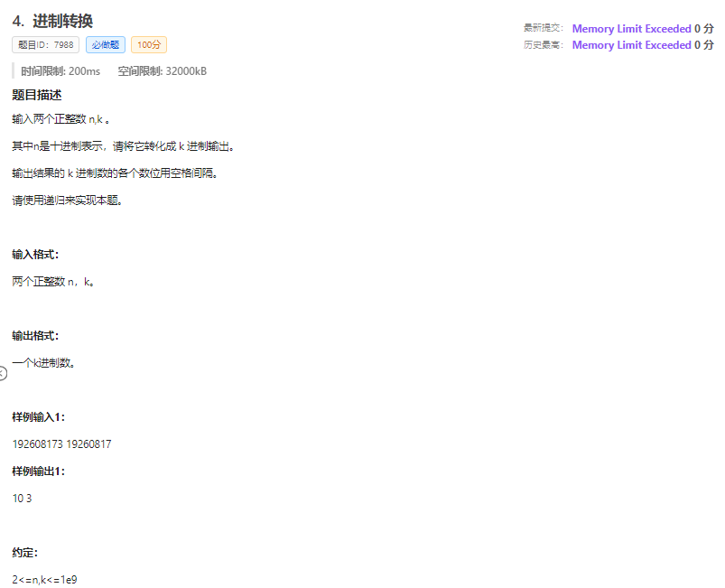This screenshot has width=725, height=588.
Task: Open latest submission Memory Limit Exceeded result
Action: pos(631,29)
